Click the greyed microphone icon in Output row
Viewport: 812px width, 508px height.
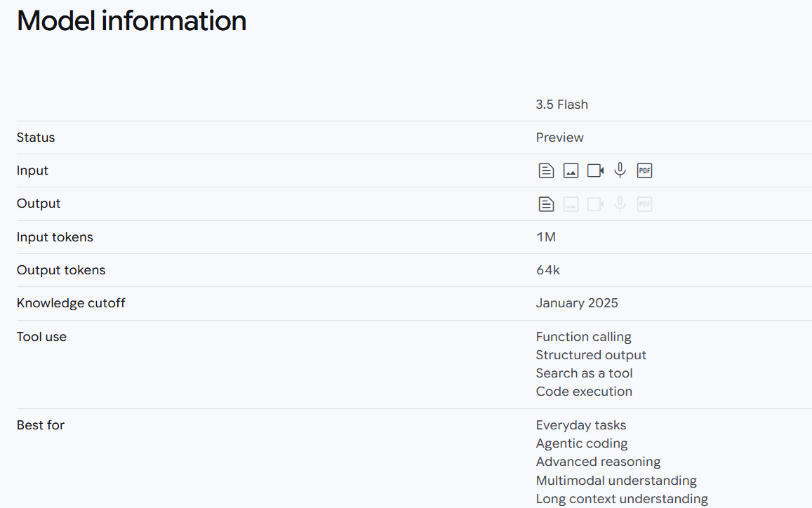[x=620, y=204]
